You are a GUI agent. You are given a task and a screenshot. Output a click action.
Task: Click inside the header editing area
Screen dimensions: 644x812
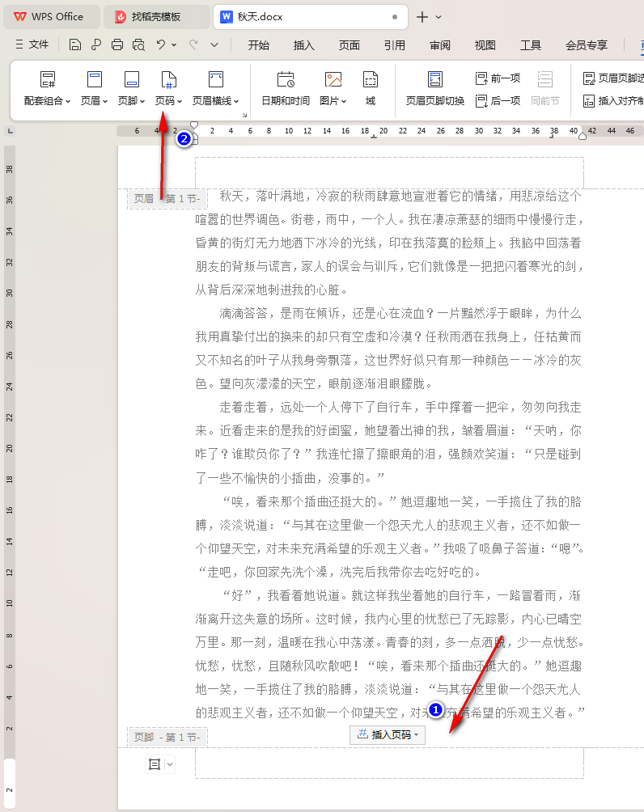click(x=389, y=173)
